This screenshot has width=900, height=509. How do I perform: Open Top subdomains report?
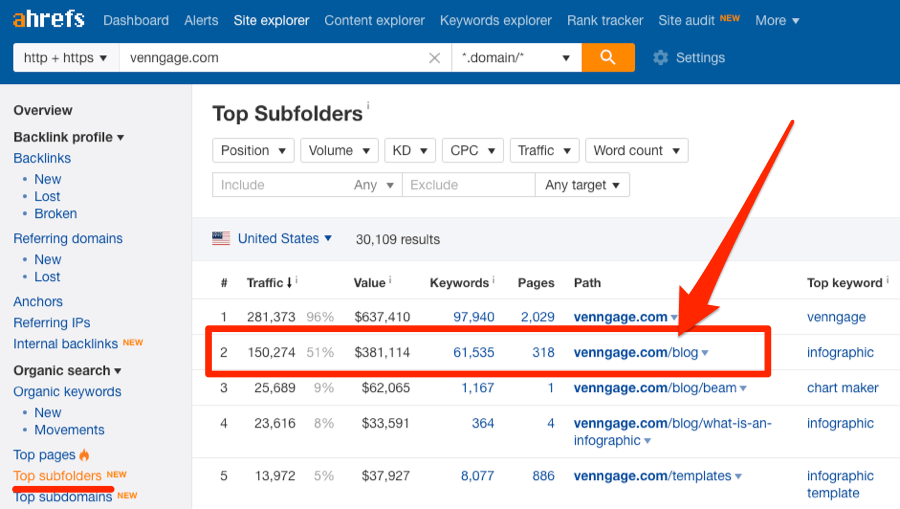pyautogui.click(x=63, y=496)
